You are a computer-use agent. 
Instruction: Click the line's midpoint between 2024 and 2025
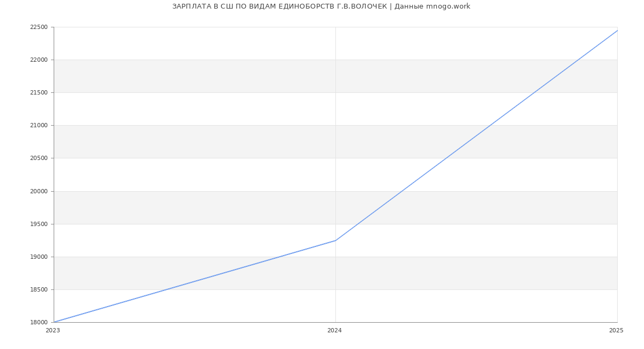pos(477,135)
